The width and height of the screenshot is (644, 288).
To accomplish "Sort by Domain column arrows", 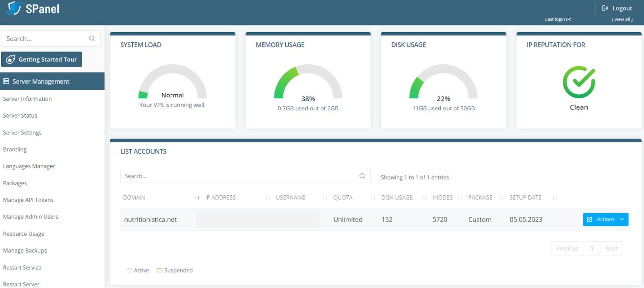I will [x=197, y=198].
